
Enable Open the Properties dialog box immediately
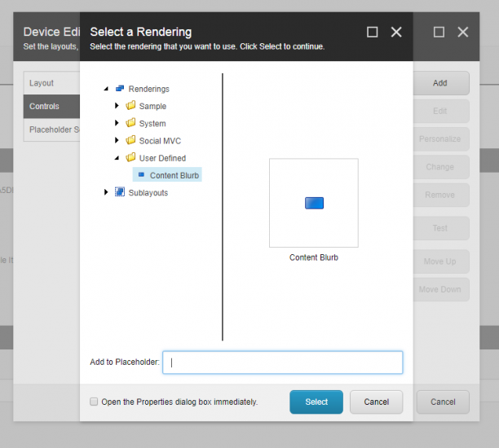(95, 402)
